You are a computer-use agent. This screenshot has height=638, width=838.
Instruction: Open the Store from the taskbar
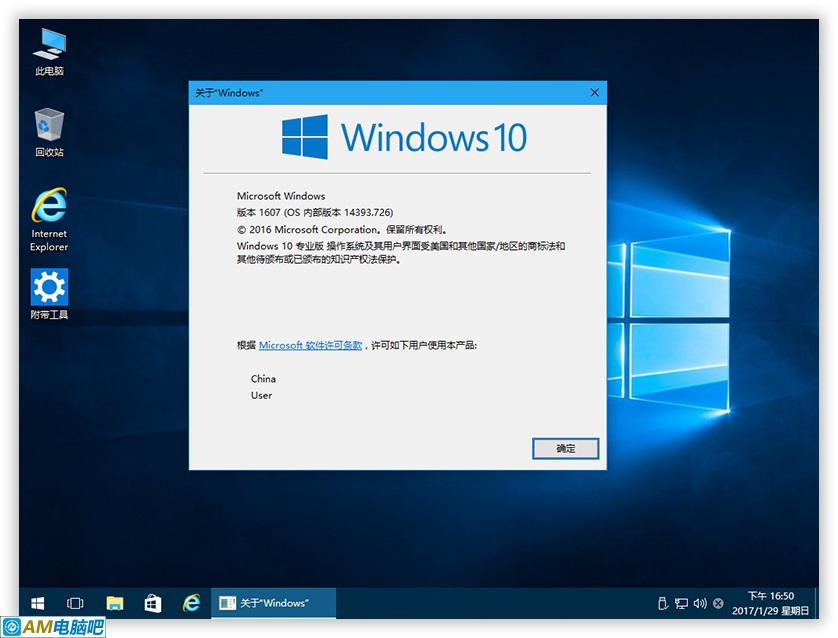(153, 603)
